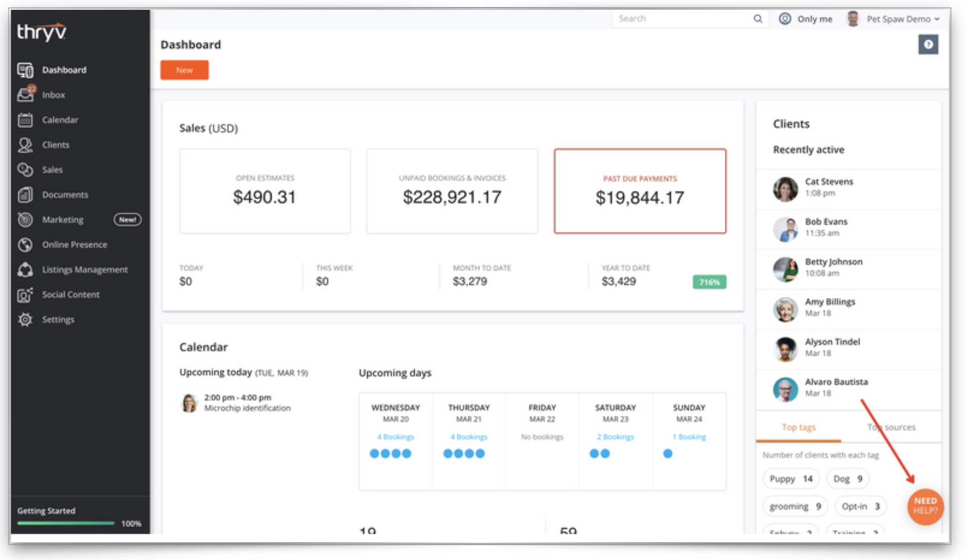The image size is (969, 560).
Task: Click the Marketing New! badge
Action: (127, 219)
